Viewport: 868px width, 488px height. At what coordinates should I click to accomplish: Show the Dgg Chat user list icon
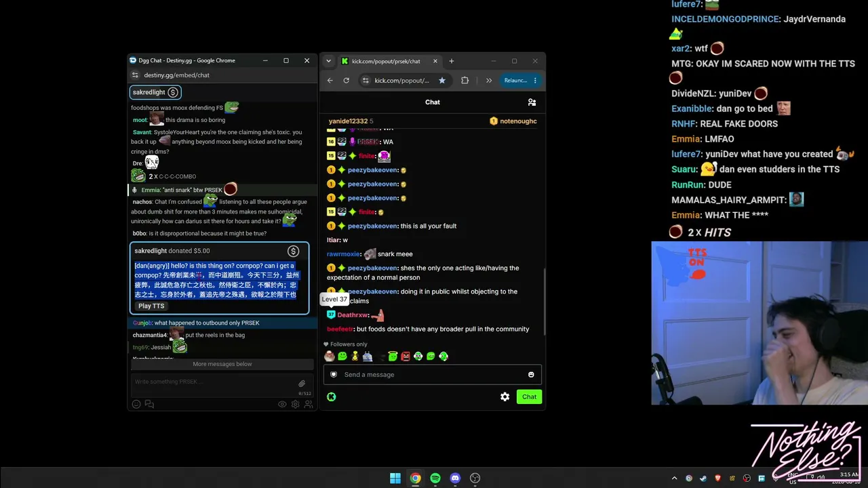[x=309, y=405]
